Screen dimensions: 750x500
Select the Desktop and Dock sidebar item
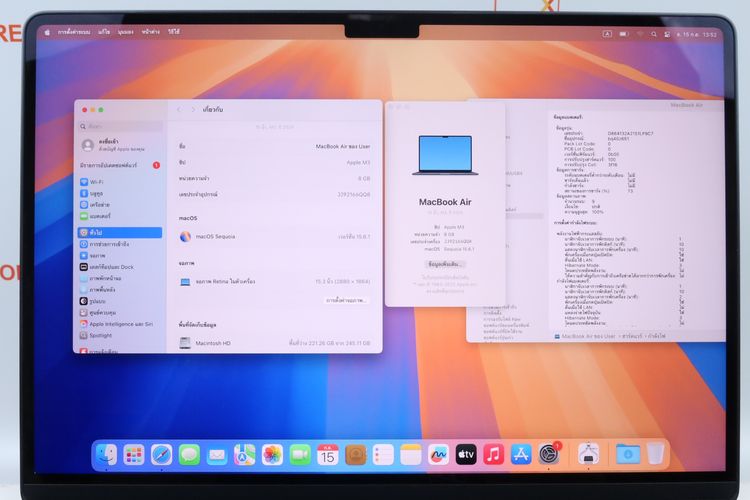[x=120, y=267]
